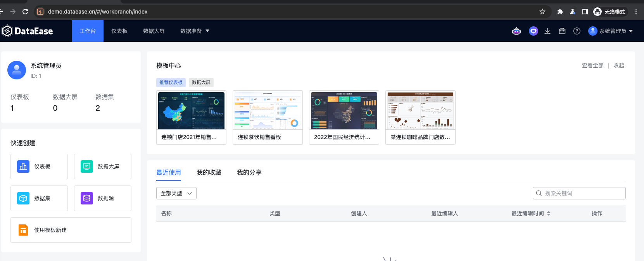This screenshot has width=644, height=261.
Task: Open the 系统管理员 account dropdown
Action: (611, 31)
